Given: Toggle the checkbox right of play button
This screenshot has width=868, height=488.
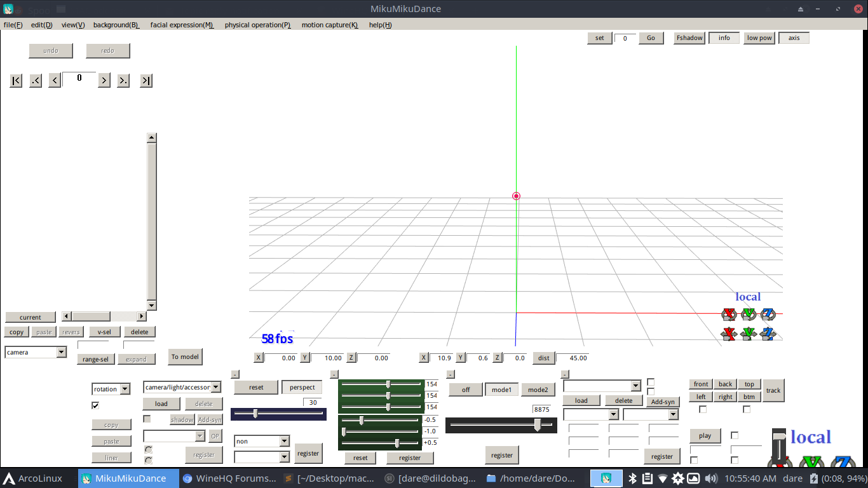Looking at the screenshot, I should (x=735, y=435).
